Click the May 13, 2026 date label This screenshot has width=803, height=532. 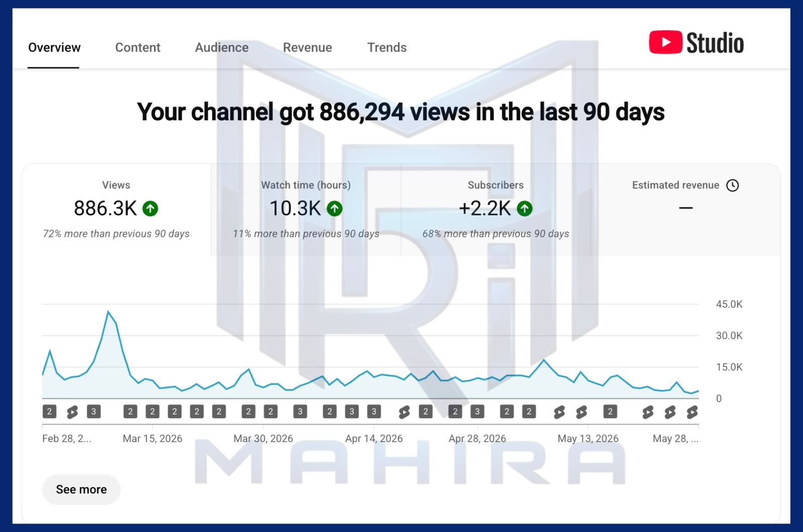pos(588,439)
